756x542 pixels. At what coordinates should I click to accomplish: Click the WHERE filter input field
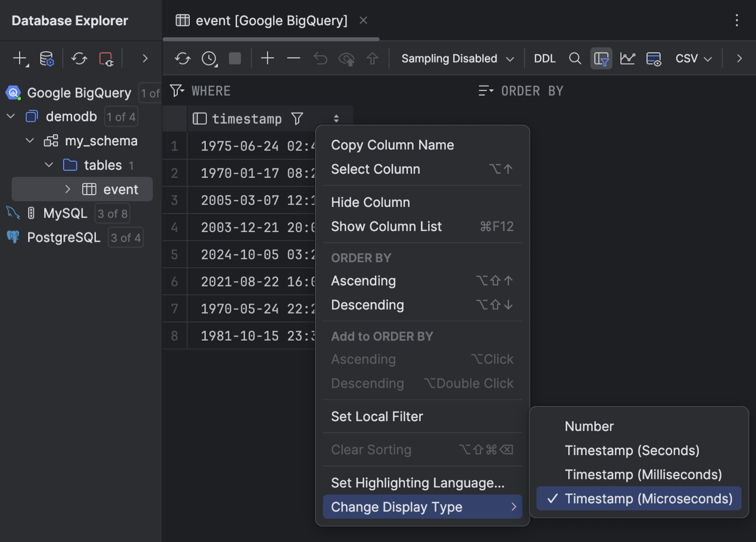pyautogui.click(x=321, y=91)
